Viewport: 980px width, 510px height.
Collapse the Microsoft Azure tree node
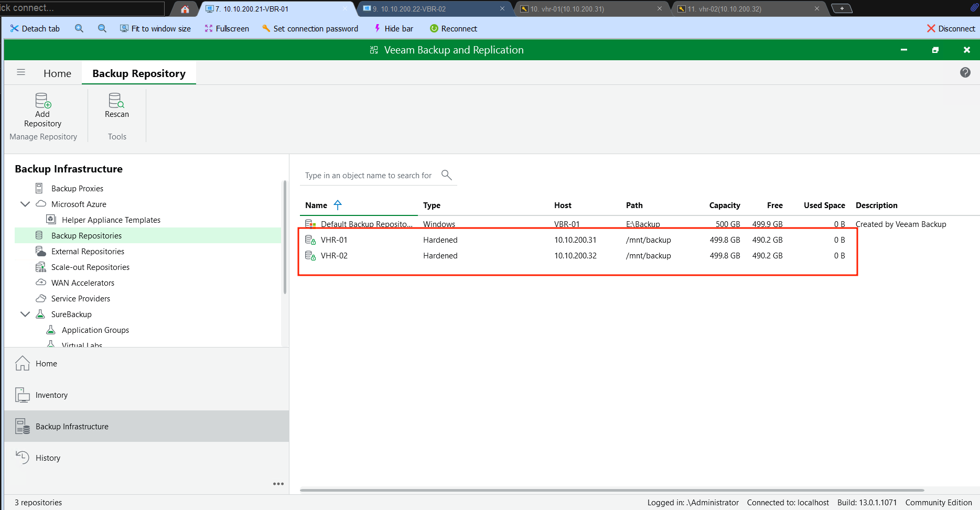click(25, 204)
